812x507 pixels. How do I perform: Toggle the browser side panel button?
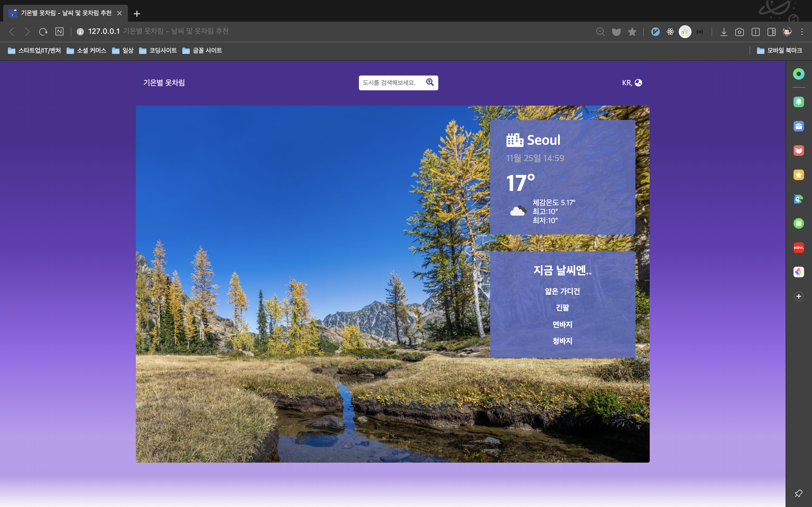point(771,32)
